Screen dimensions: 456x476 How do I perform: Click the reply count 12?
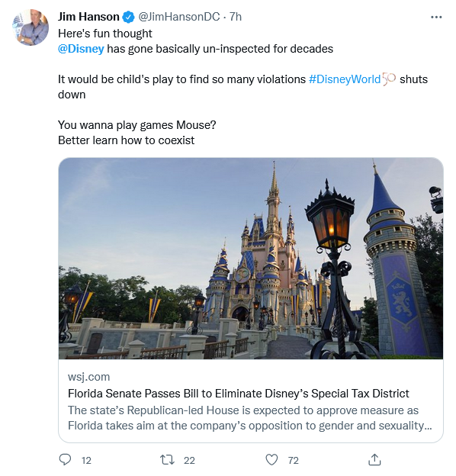tap(86, 460)
